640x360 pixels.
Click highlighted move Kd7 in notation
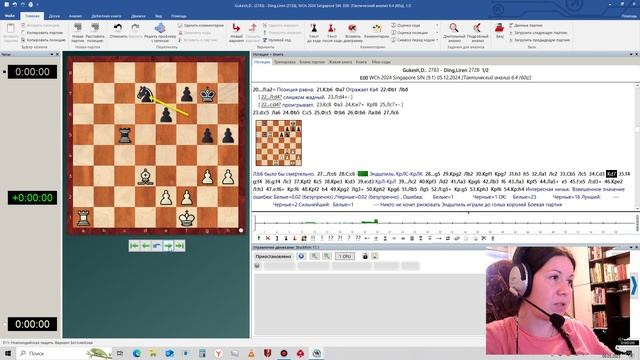click(611, 174)
